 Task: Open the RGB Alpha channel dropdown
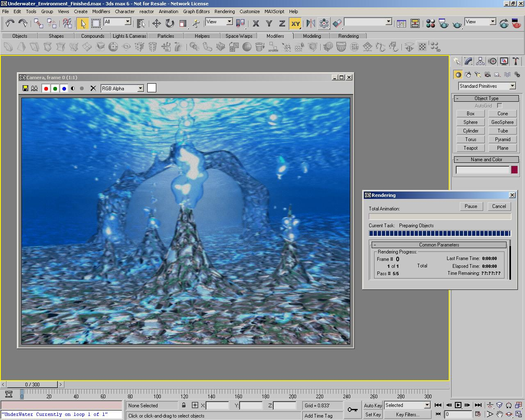click(140, 88)
